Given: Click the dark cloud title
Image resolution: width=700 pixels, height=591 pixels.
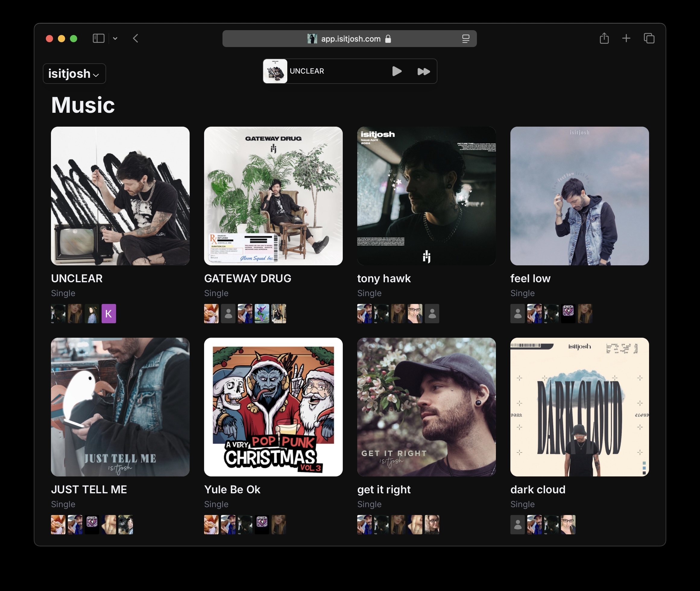Looking at the screenshot, I should point(538,489).
